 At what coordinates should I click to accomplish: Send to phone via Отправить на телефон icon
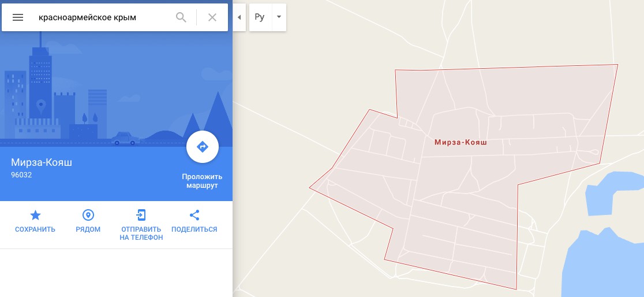(141, 215)
